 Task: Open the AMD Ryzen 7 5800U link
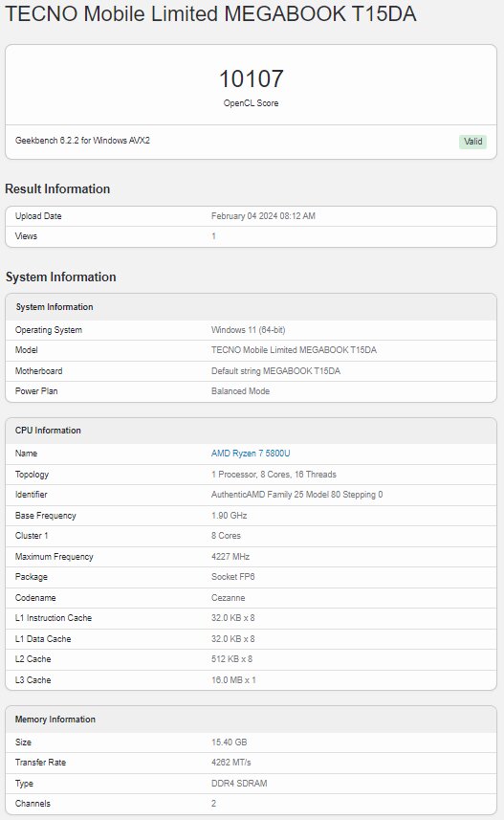(251, 454)
